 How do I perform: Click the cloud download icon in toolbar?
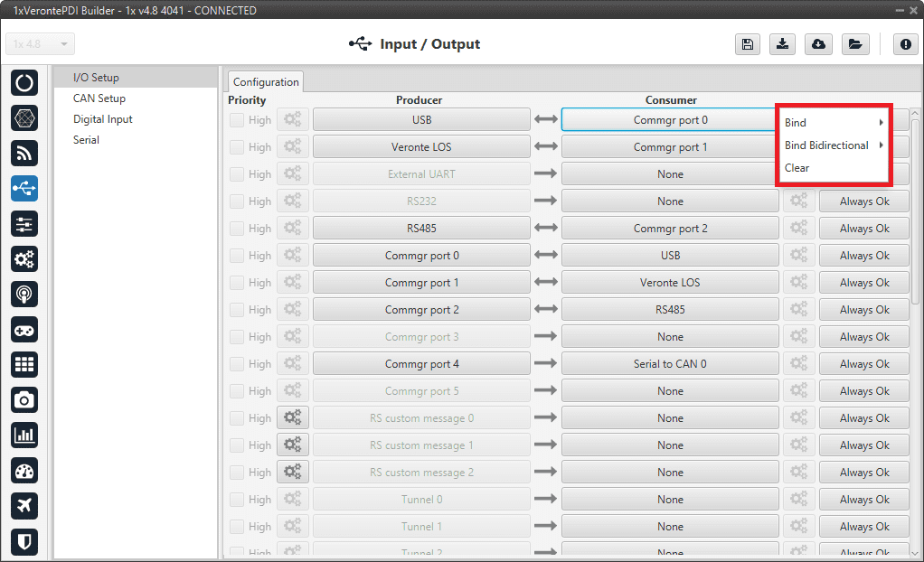[818, 44]
